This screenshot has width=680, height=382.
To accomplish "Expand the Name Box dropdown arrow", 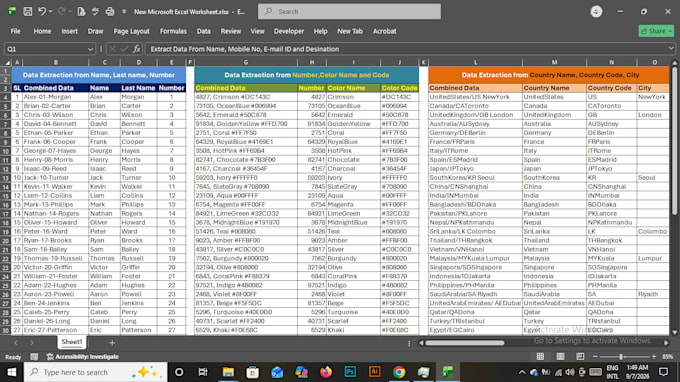I will pyautogui.click(x=90, y=49).
